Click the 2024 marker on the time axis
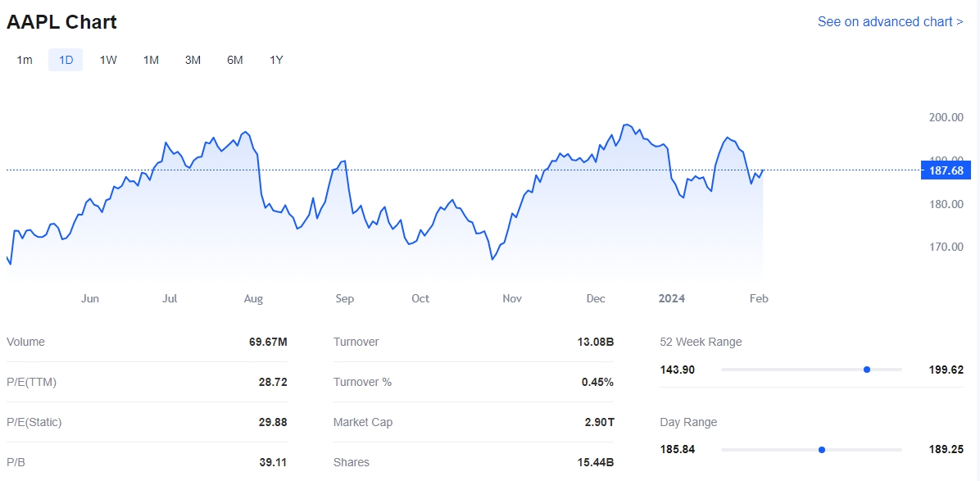The height and width of the screenshot is (481, 980). 672,299
